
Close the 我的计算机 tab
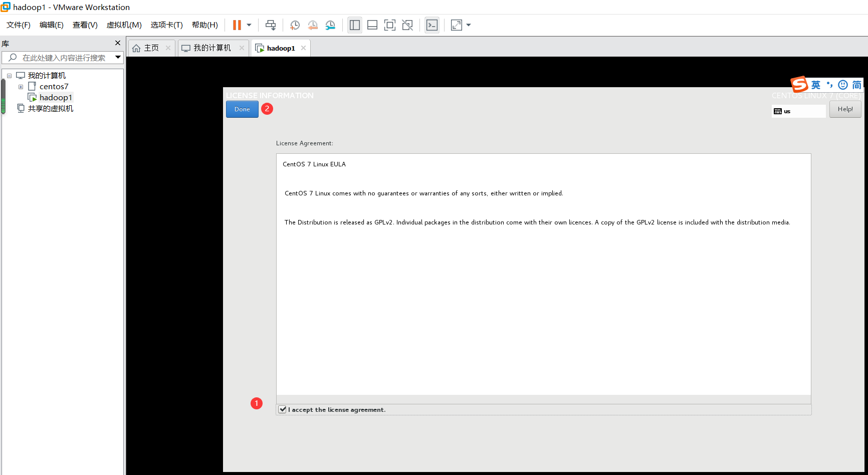click(x=242, y=48)
